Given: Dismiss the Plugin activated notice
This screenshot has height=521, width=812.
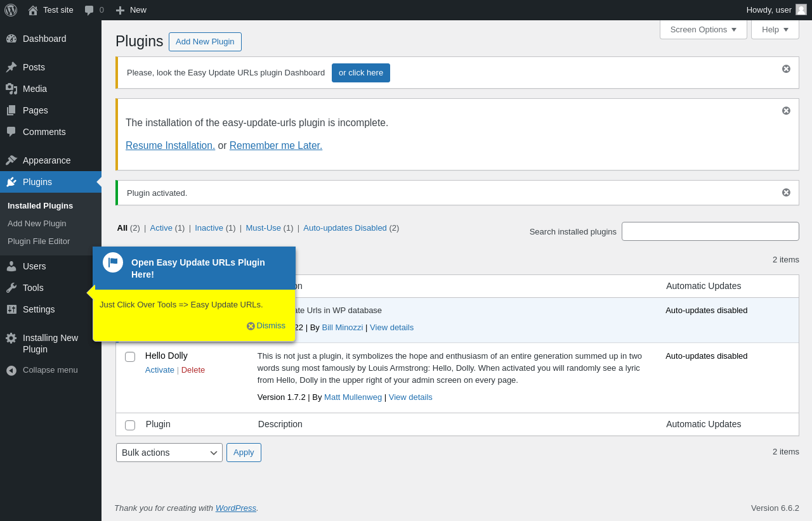Looking at the screenshot, I should point(786,192).
